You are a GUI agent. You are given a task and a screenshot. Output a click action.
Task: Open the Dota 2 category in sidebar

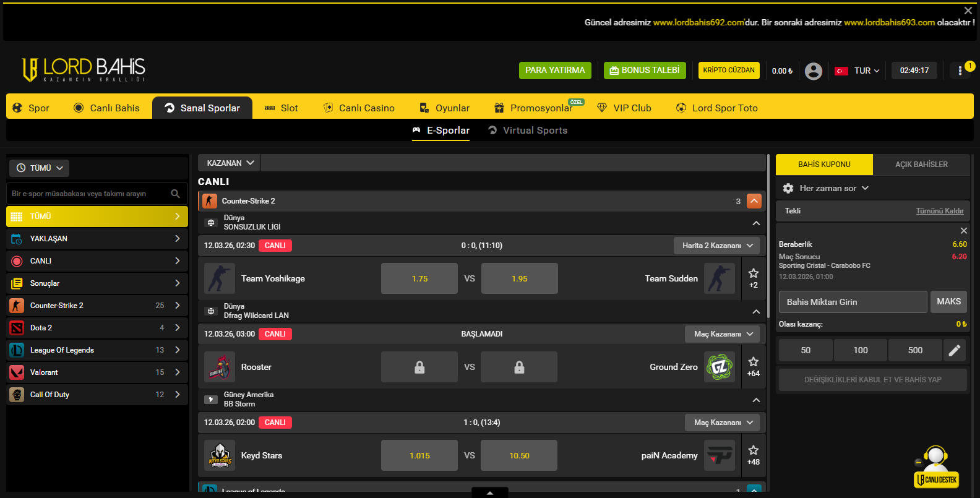(x=97, y=328)
